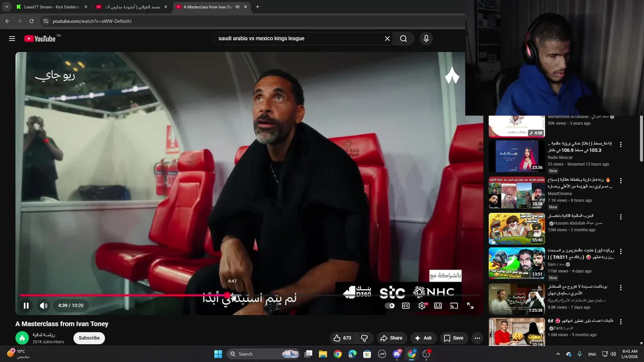This screenshot has height=362, width=644.
Task: Toggle closed captions in the player
Action: 406,306
